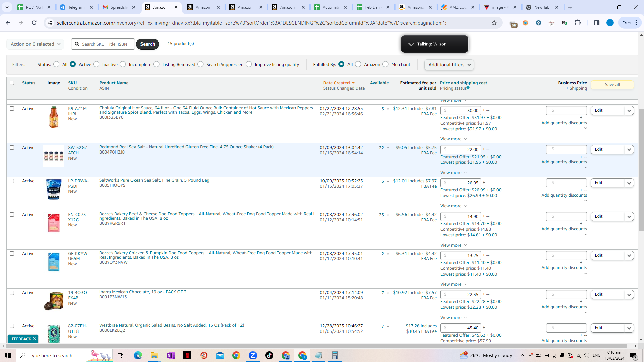Filter by Fulfilled By Merchant
644x362 pixels.
(x=385, y=64)
